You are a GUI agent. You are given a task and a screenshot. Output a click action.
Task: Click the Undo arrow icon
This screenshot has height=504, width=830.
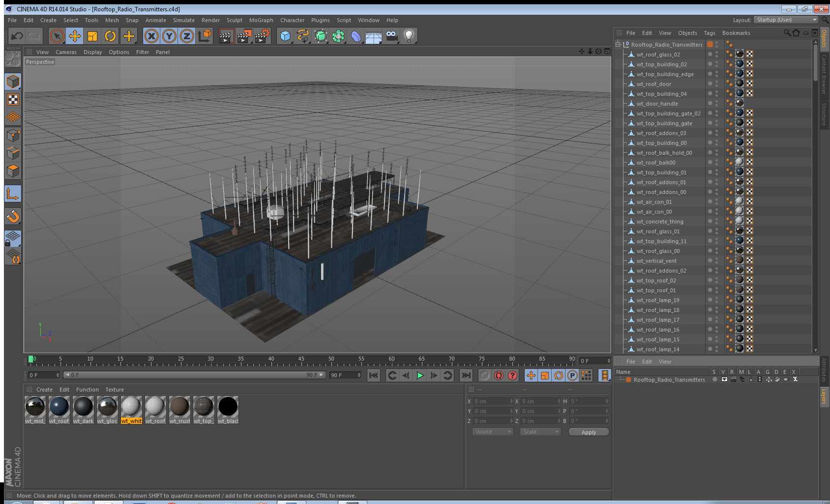17,36
